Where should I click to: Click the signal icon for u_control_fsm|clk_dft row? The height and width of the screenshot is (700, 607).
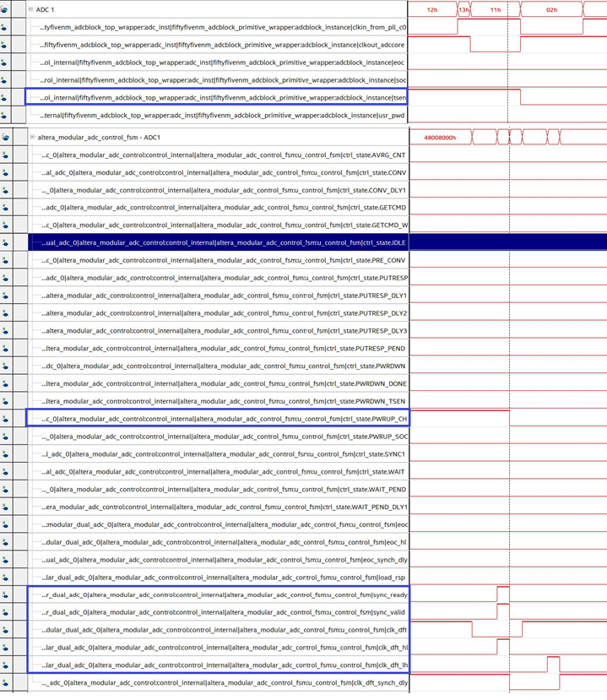coord(5,630)
